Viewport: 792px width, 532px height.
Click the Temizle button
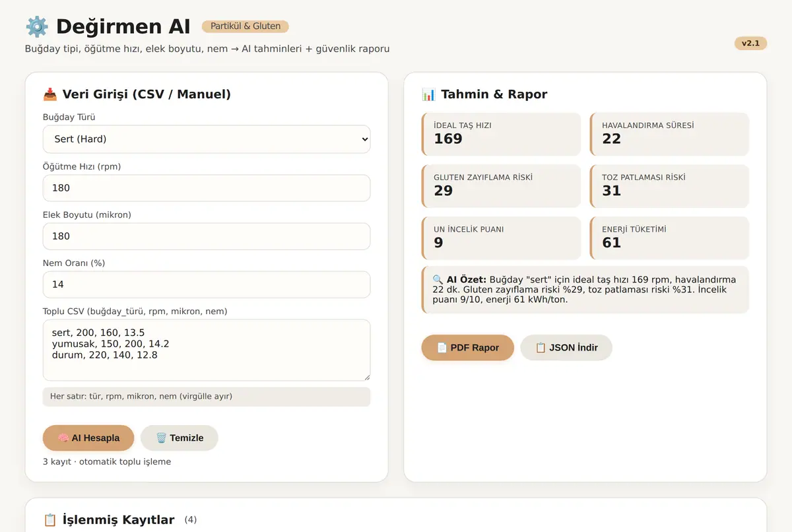click(x=180, y=438)
